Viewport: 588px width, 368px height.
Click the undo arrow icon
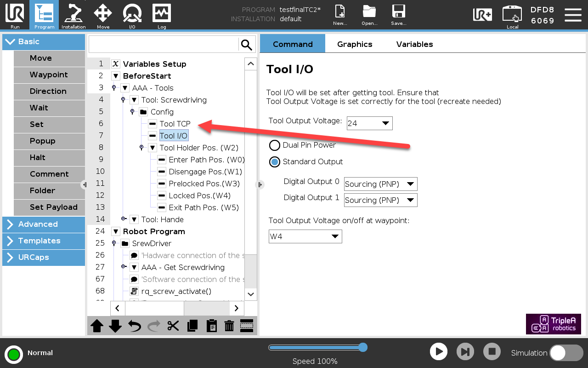(134, 326)
